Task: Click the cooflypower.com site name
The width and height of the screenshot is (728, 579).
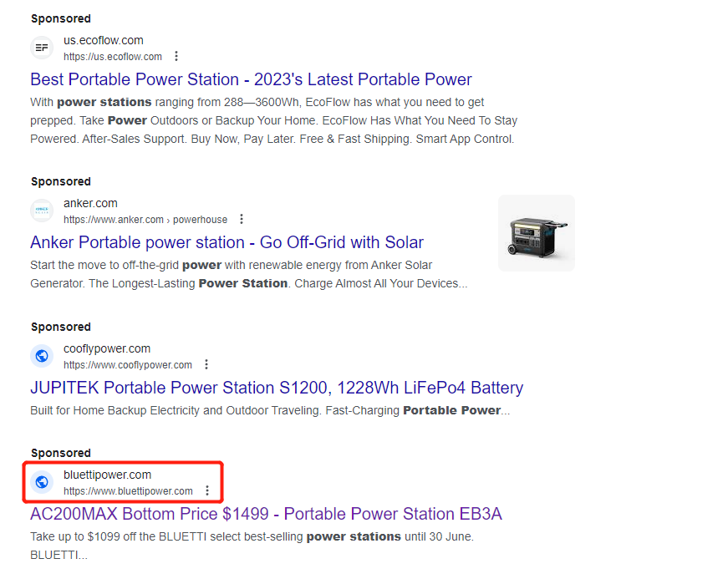Action: pyautogui.click(x=107, y=348)
